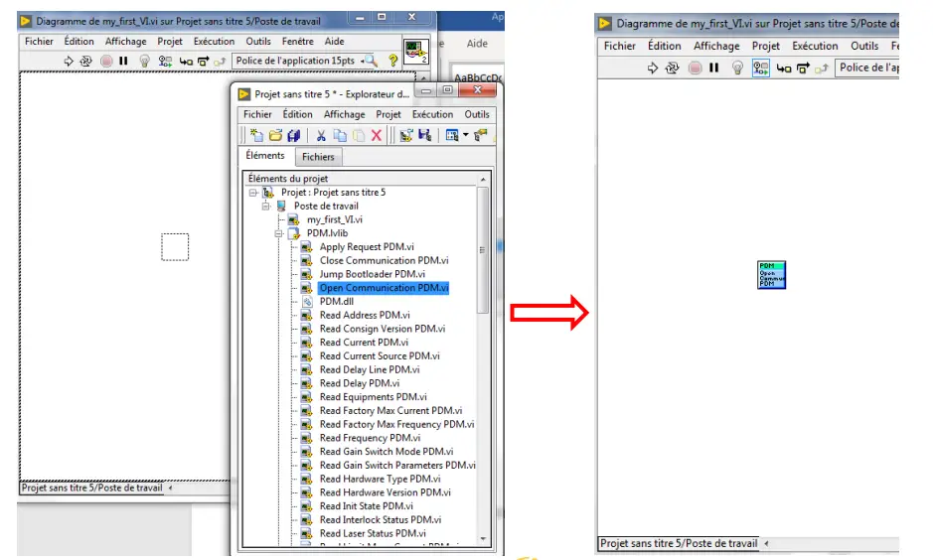Toggle highlight execution bulb in the right diagram

pyautogui.click(x=737, y=68)
